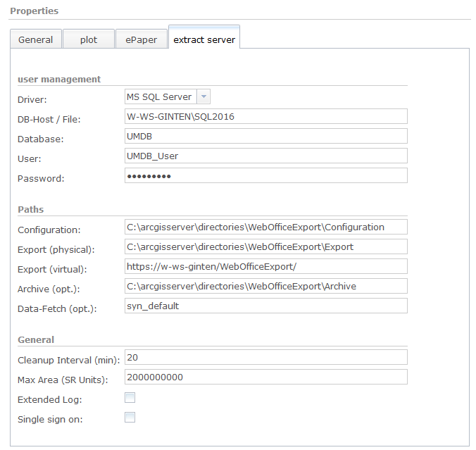476x450 pixels.
Task: Enable the Extended Log checkbox
Action: click(130, 398)
